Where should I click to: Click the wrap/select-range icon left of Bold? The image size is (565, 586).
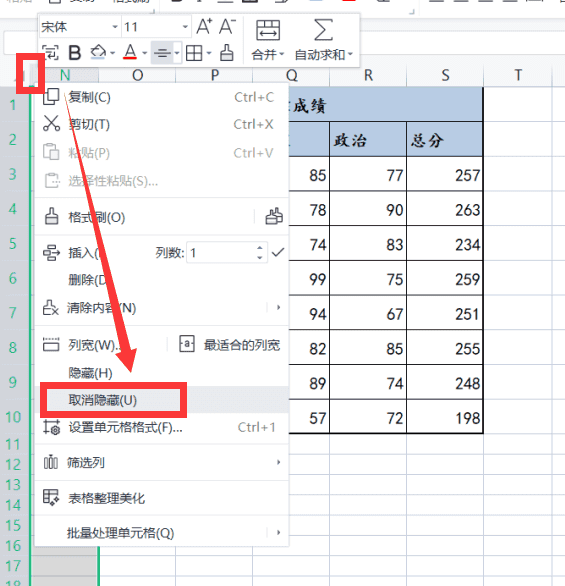(x=50, y=53)
